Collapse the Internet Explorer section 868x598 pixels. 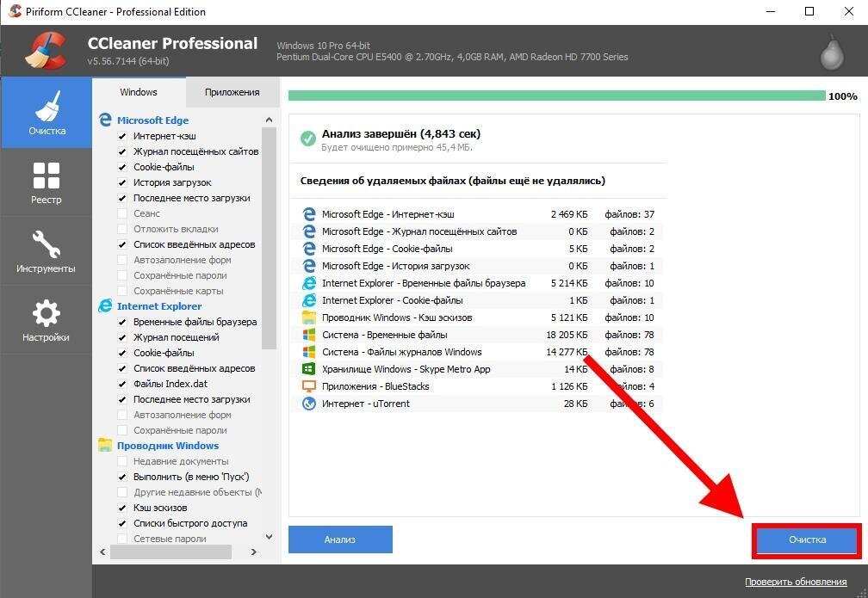pos(159,305)
